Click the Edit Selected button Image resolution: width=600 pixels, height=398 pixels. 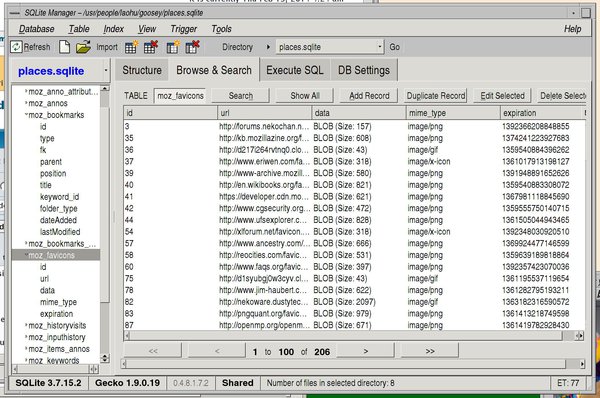pyautogui.click(x=502, y=96)
